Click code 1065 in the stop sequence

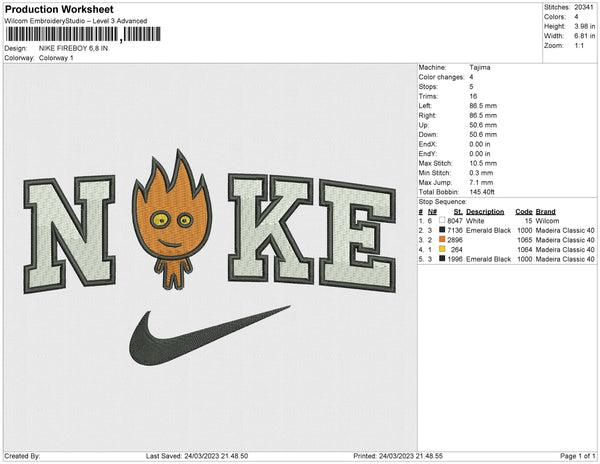tap(525, 240)
